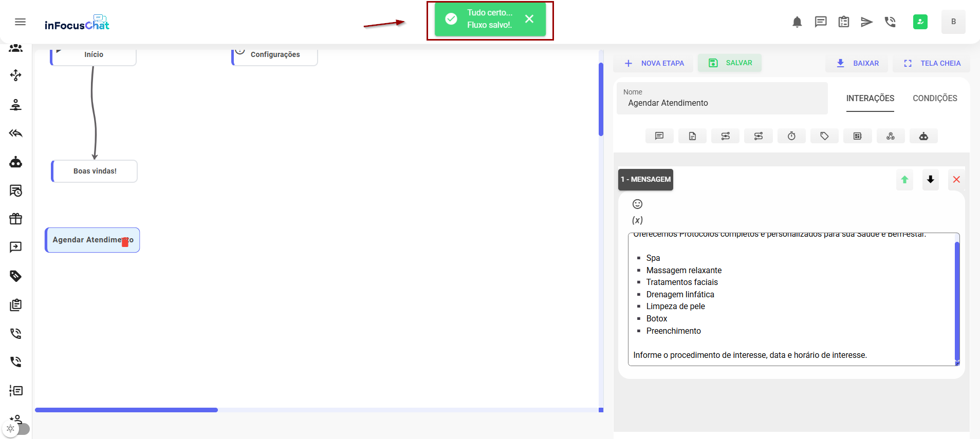Open the hamburger menu
The image size is (980, 439).
20,22
